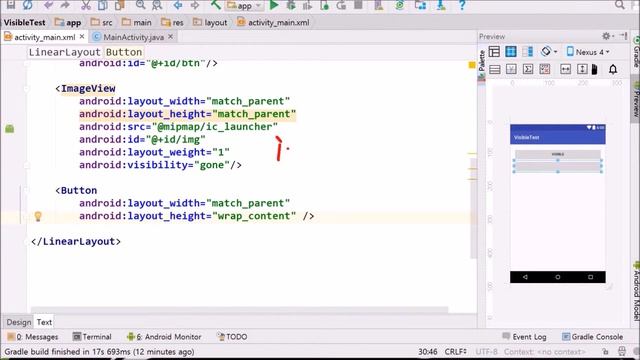Toggle layout height vertical arrows icon
This screenshot has height=360, width=640.
click(582, 69)
